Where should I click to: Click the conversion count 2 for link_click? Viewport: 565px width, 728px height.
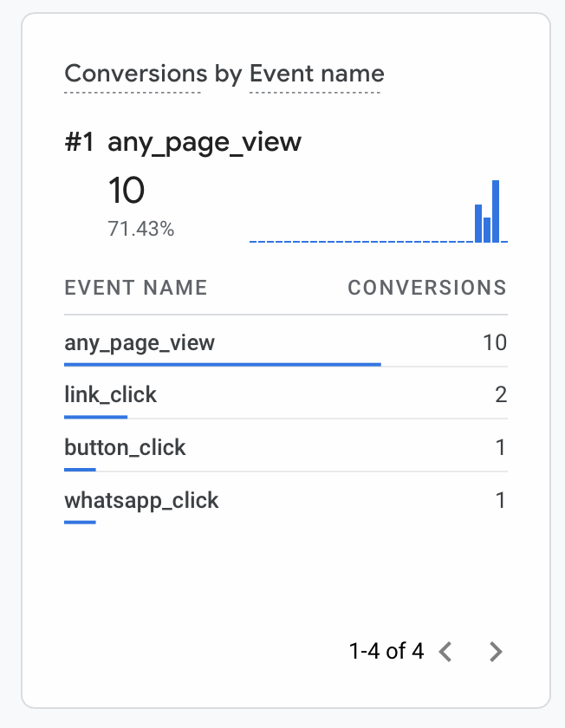point(500,395)
